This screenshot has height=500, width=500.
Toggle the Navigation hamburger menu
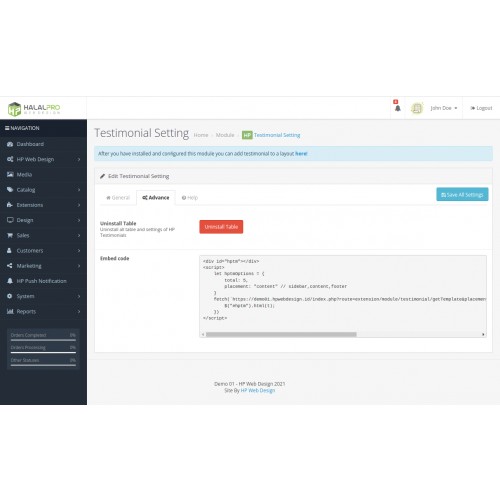click(x=7, y=128)
